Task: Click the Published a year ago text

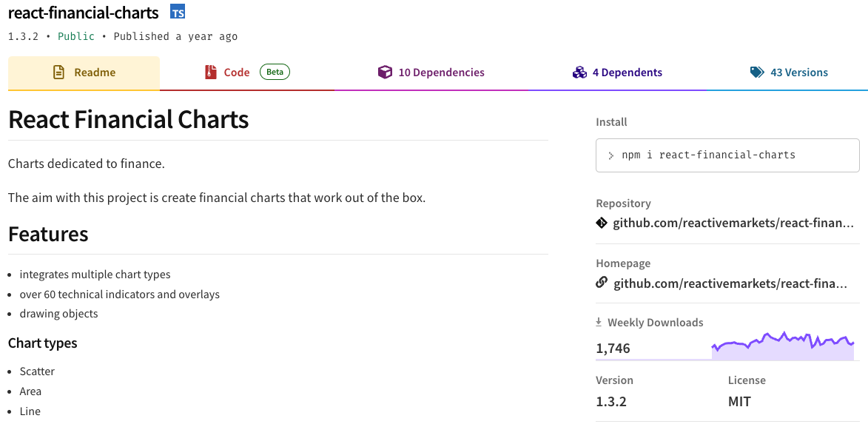Action: (175, 36)
